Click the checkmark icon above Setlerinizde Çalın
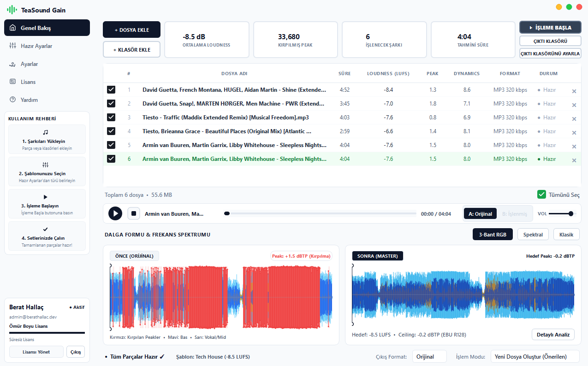The height and width of the screenshot is (366, 588). coord(45,229)
